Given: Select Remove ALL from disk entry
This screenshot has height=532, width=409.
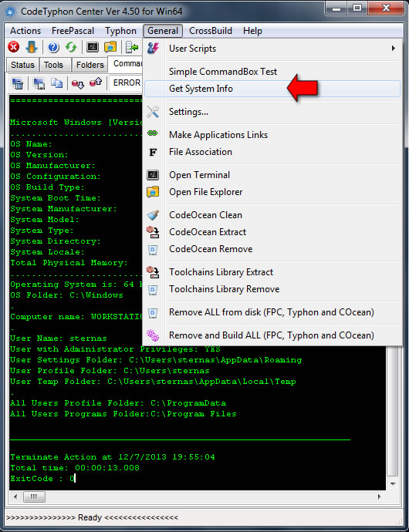Looking at the screenshot, I should [272, 311].
